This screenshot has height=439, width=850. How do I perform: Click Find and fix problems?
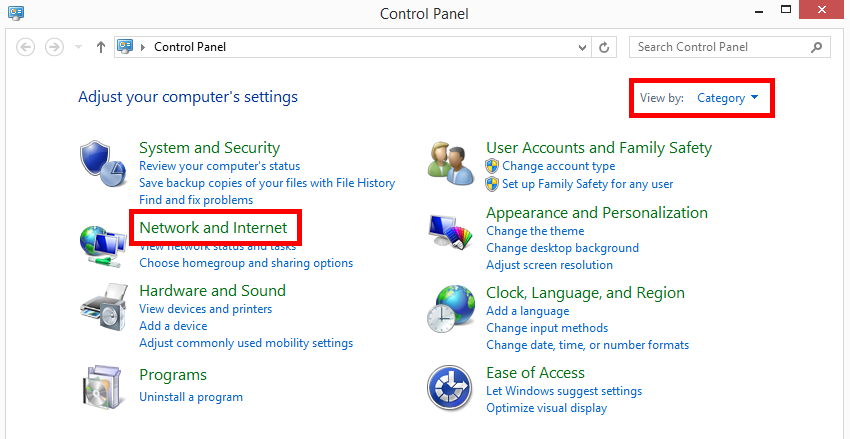click(196, 200)
